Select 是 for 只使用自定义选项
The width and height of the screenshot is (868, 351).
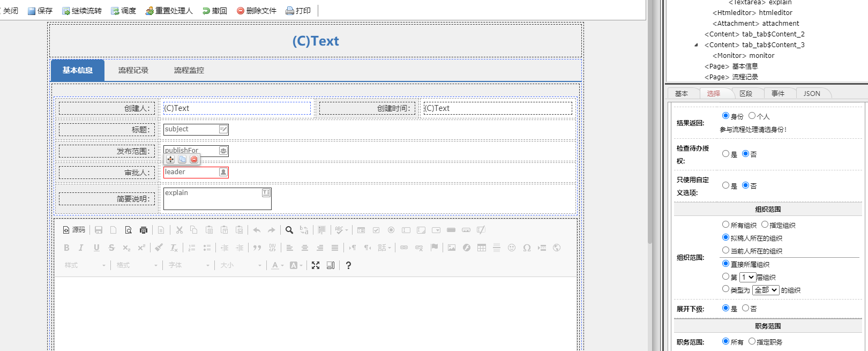tap(726, 185)
